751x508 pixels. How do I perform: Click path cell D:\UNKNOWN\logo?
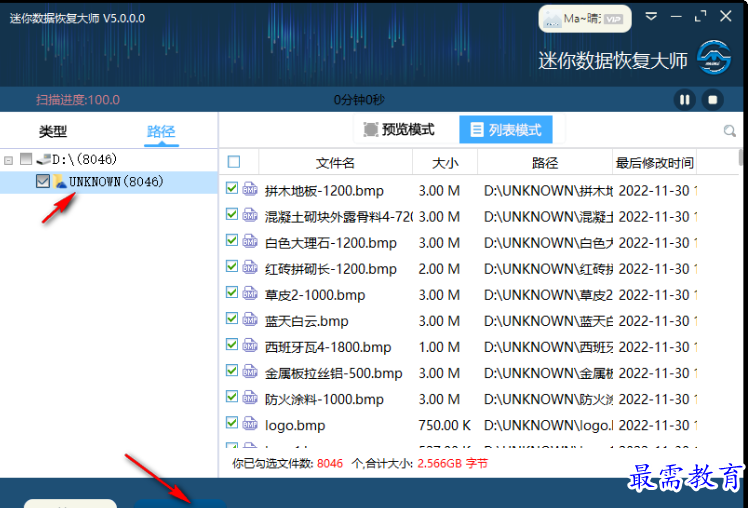click(x=548, y=425)
